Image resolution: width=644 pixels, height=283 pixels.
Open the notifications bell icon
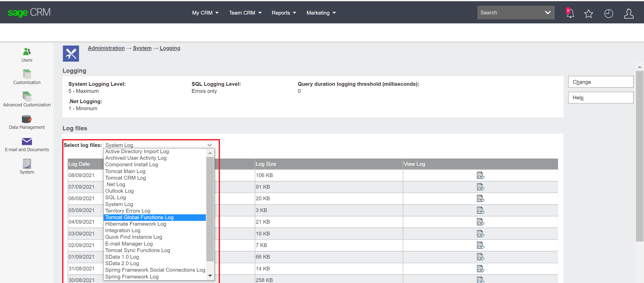click(570, 13)
